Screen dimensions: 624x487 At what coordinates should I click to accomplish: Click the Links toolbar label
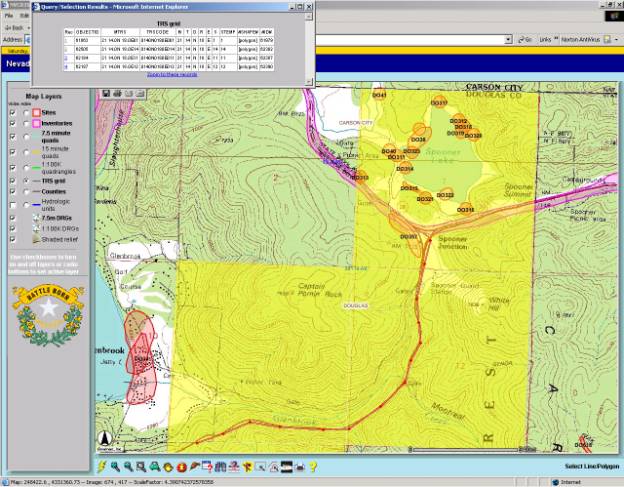click(x=544, y=40)
